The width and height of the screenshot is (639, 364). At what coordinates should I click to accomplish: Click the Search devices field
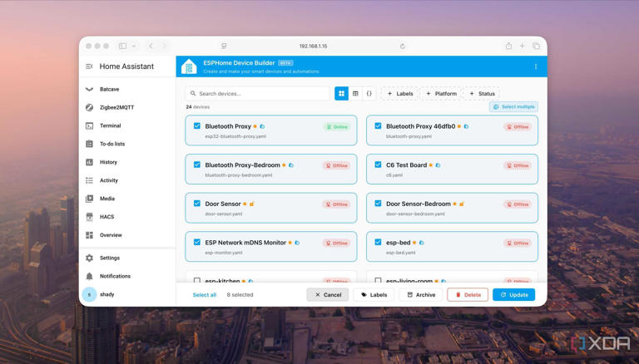(257, 94)
